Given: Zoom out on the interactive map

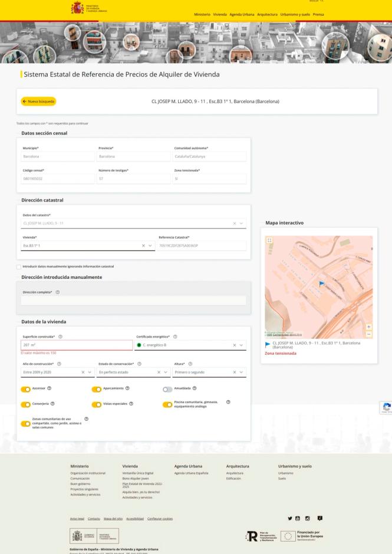Looking at the screenshot, I should click(368, 334).
